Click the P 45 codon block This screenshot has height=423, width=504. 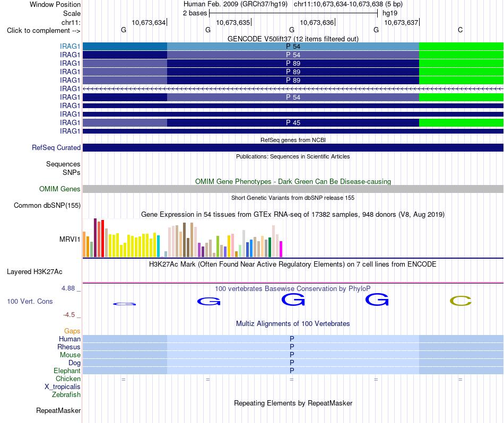click(293, 122)
